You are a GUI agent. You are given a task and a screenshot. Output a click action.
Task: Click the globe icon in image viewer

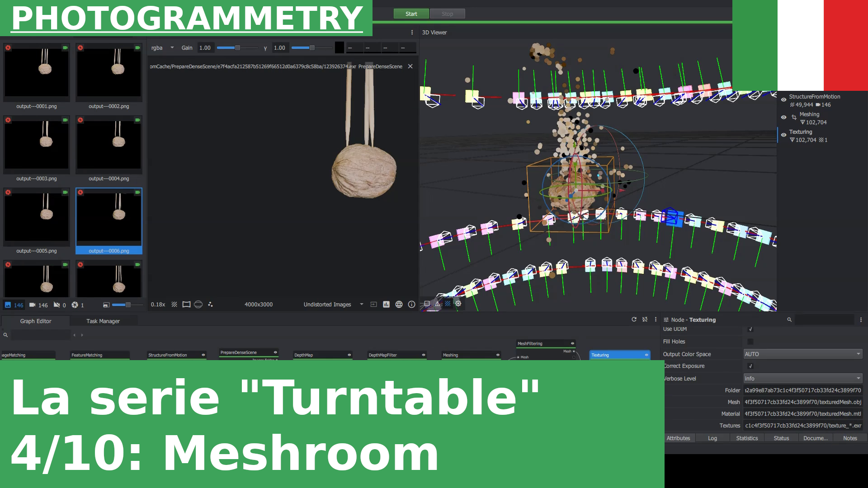(399, 305)
